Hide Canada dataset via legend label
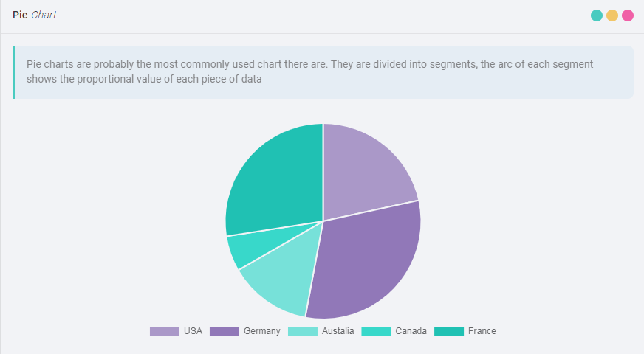This screenshot has width=644, height=354. point(411,331)
